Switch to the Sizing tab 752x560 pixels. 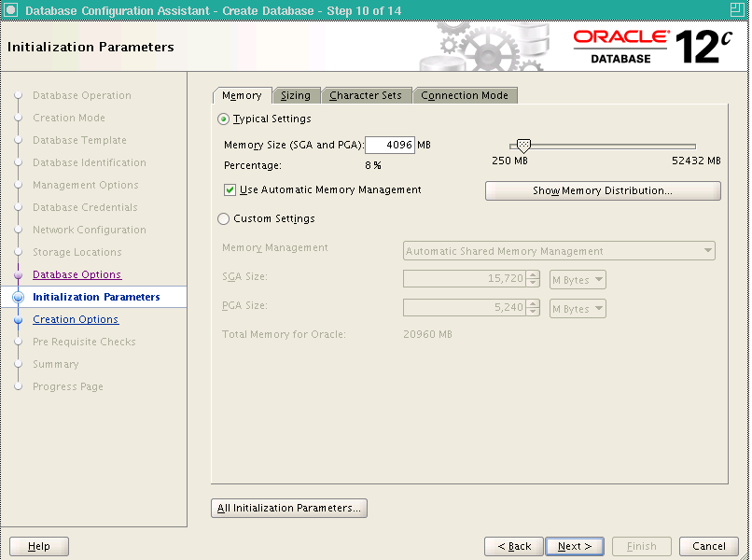click(x=296, y=95)
